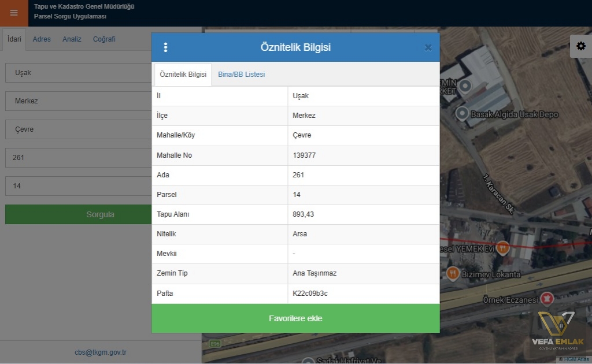Click the Örnek Eczanesi pharmacy marker
Image resolution: width=592 pixels, height=364 pixels.
[547, 299]
